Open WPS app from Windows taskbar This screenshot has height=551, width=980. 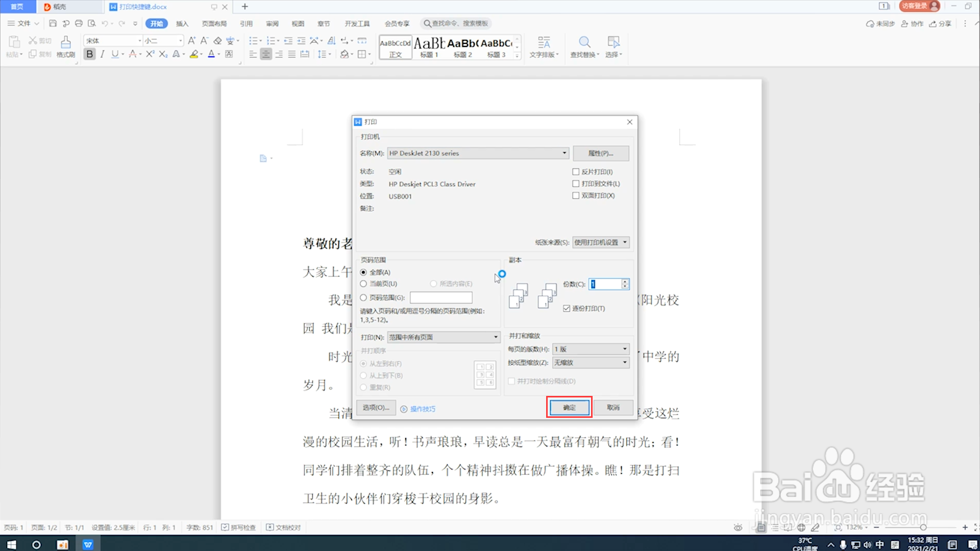88,544
